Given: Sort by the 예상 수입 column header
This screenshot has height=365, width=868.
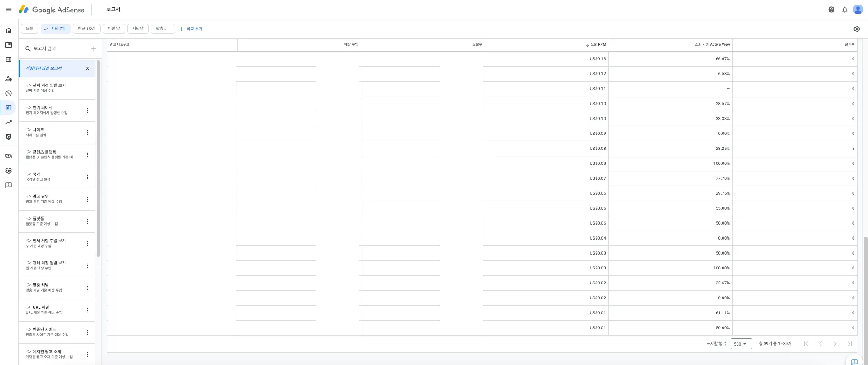Looking at the screenshot, I should tap(351, 45).
